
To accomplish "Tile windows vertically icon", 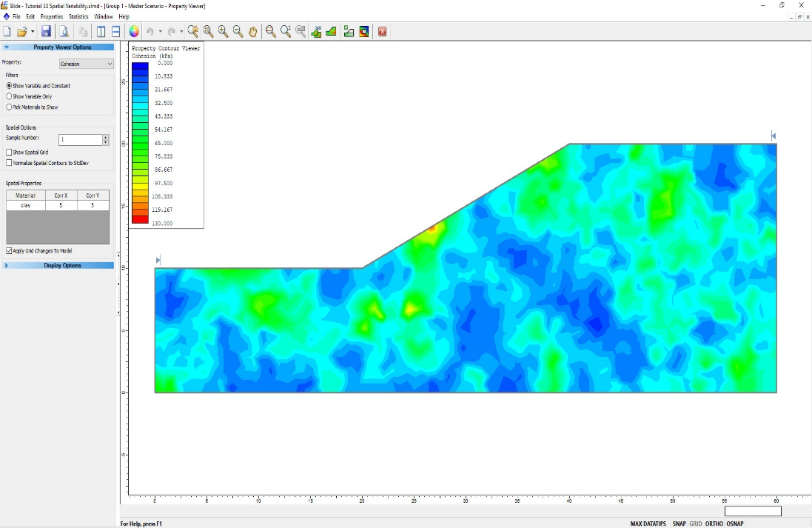I will 101,32.
